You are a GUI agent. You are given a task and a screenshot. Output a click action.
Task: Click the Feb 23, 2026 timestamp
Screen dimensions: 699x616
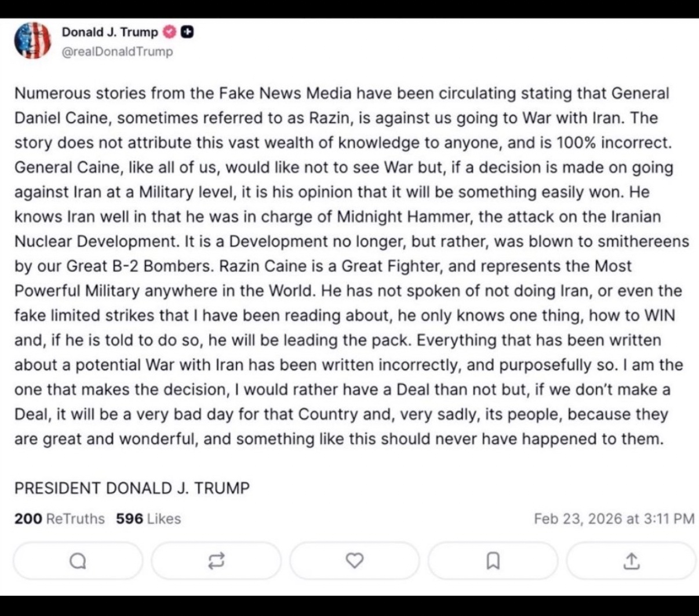[614, 519]
